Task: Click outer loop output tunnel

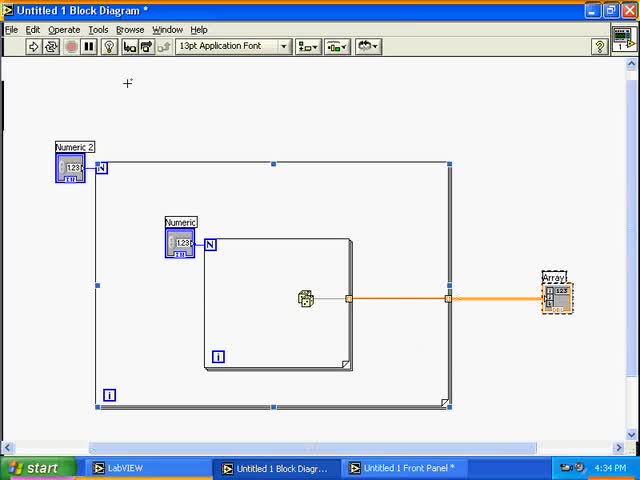Action: [448, 299]
